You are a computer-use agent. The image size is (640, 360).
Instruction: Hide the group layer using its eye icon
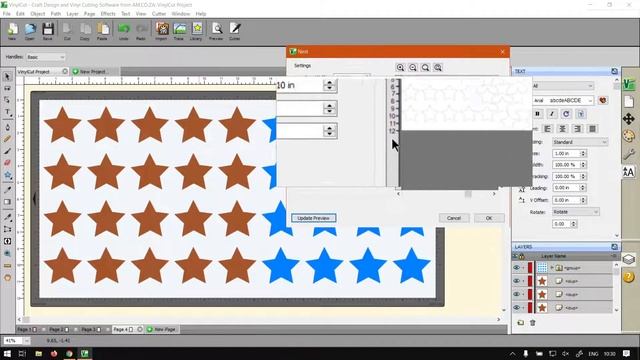(516, 268)
